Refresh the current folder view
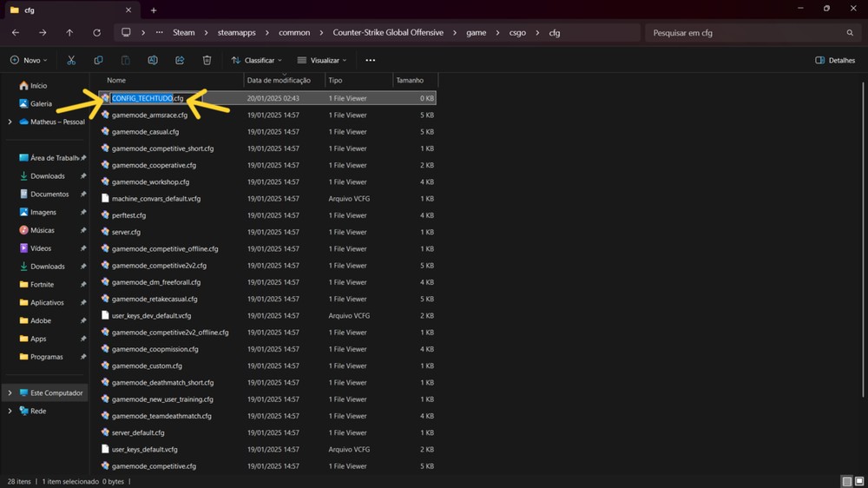The height and width of the screenshot is (488, 868). tap(96, 33)
